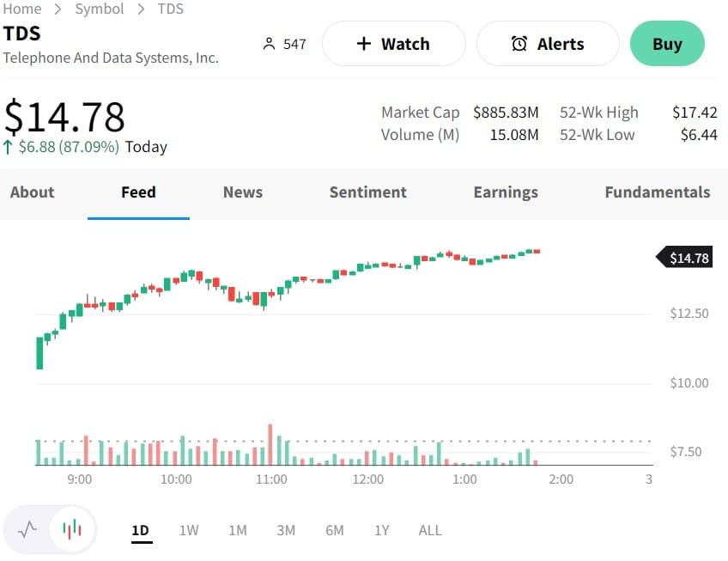Choose the 3M time range
Viewport: 728px width, 561px height.
286,530
